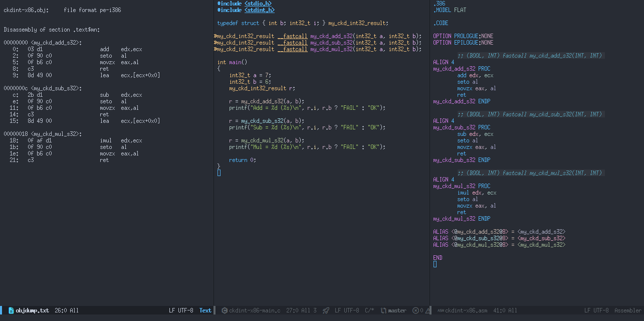The image size is (644, 321).
Task: Open the <stdio.h> include link
Action: (258, 4)
